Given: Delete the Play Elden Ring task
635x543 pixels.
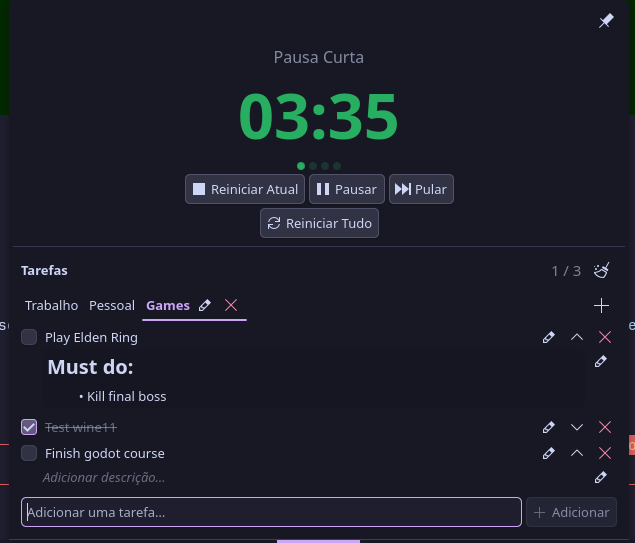Looking at the screenshot, I should tap(604, 338).
